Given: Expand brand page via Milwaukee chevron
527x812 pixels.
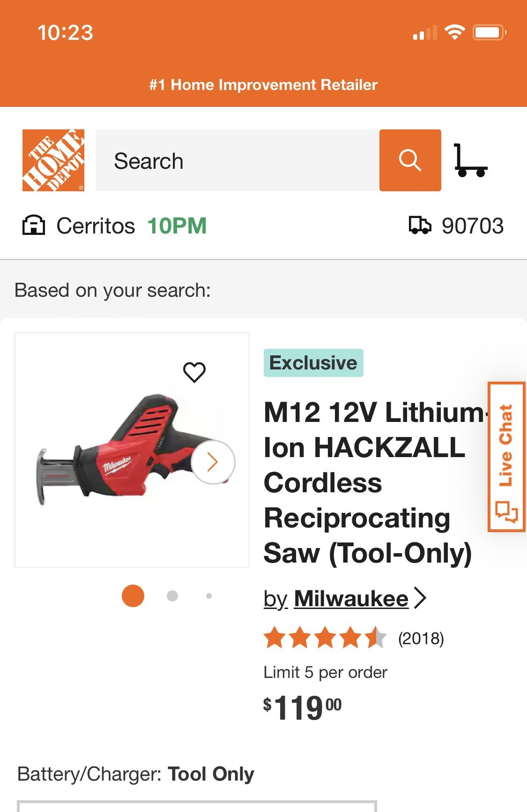Looking at the screenshot, I should 421,598.
